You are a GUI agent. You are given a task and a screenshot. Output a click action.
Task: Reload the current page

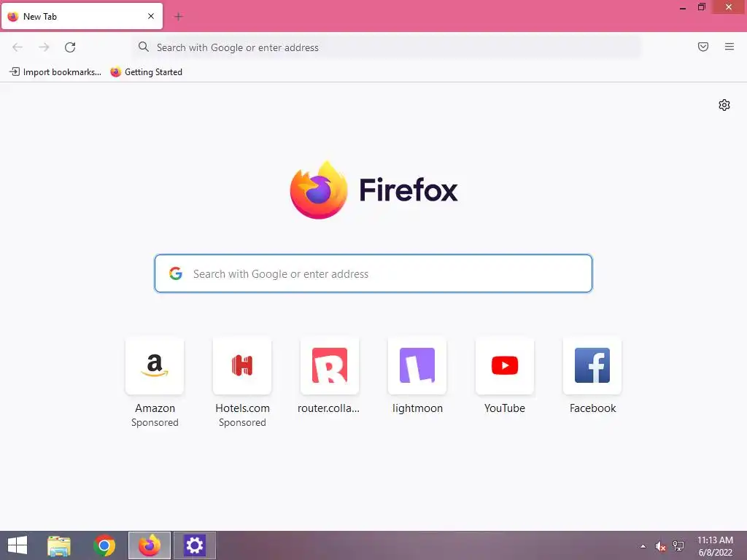70,47
